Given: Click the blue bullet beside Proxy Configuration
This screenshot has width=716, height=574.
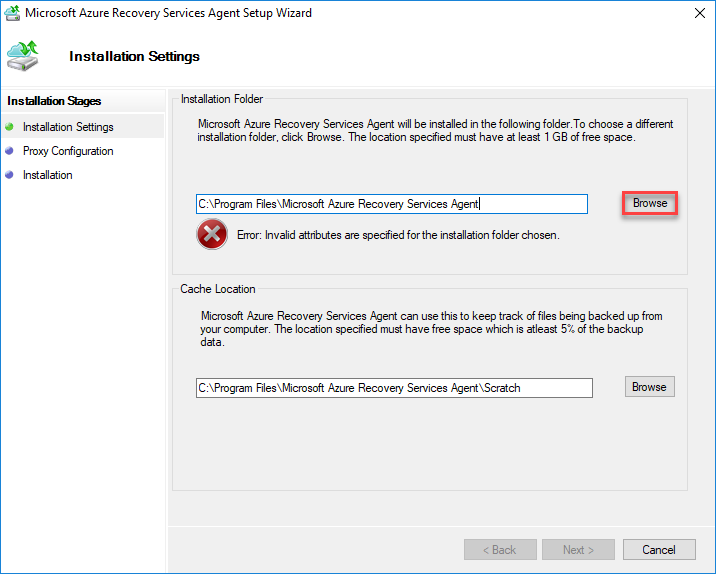Looking at the screenshot, I should (x=10, y=151).
